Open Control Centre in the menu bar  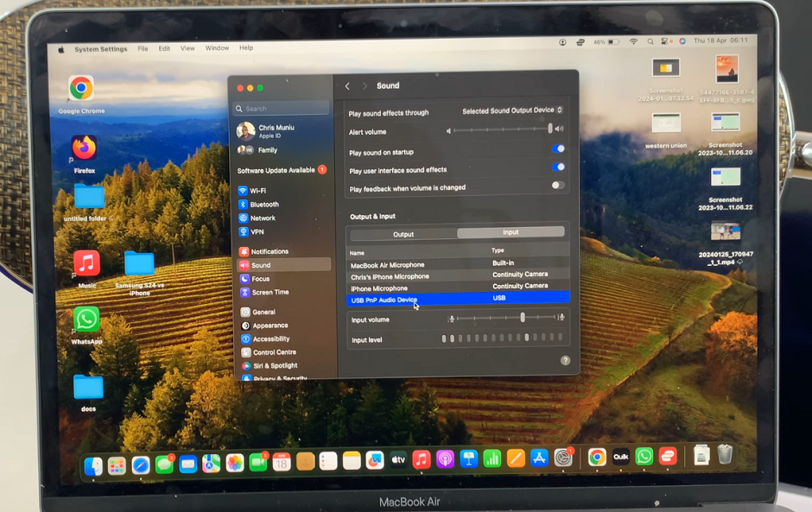[664, 41]
